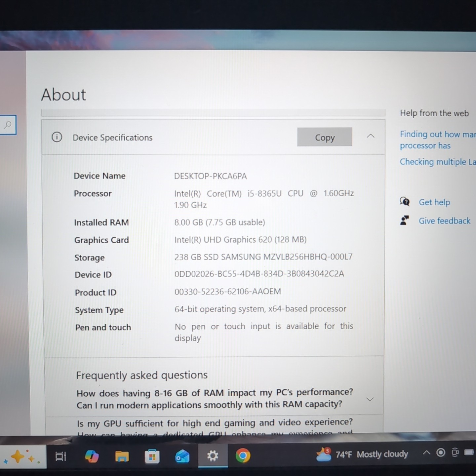476x476 pixels.
Task: Expand the RAM performance FAQ chevron
Action: pyautogui.click(x=370, y=399)
